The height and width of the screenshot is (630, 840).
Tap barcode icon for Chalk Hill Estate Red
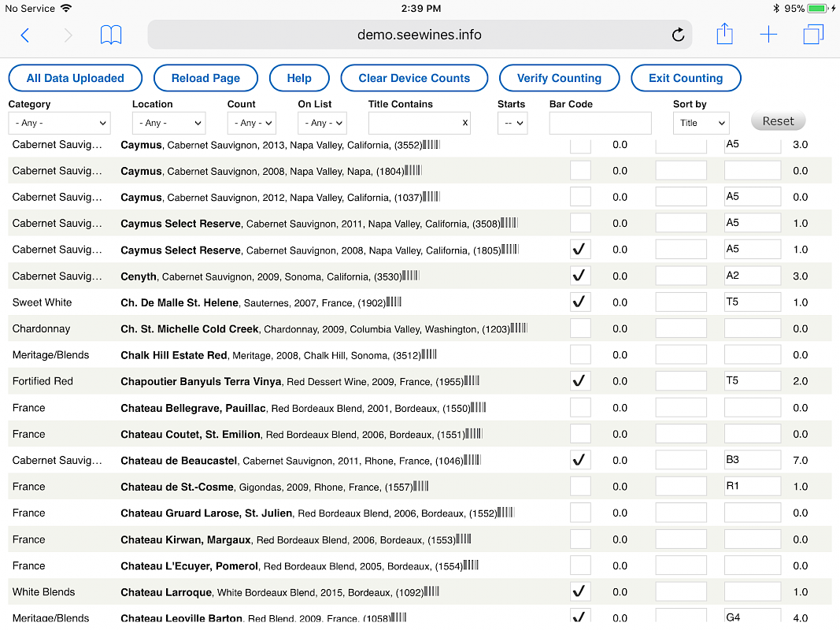429,354
